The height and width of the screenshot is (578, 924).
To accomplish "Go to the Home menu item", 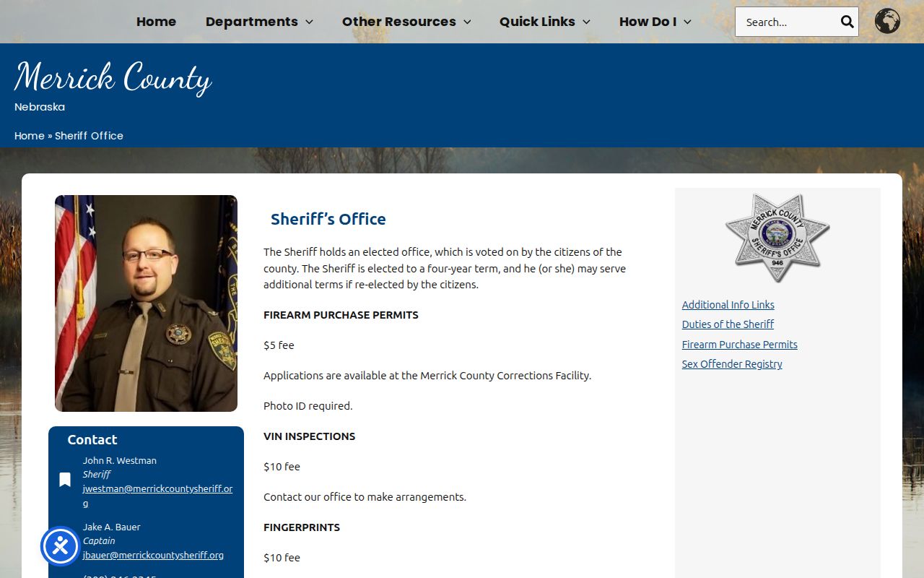I will pos(156,22).
